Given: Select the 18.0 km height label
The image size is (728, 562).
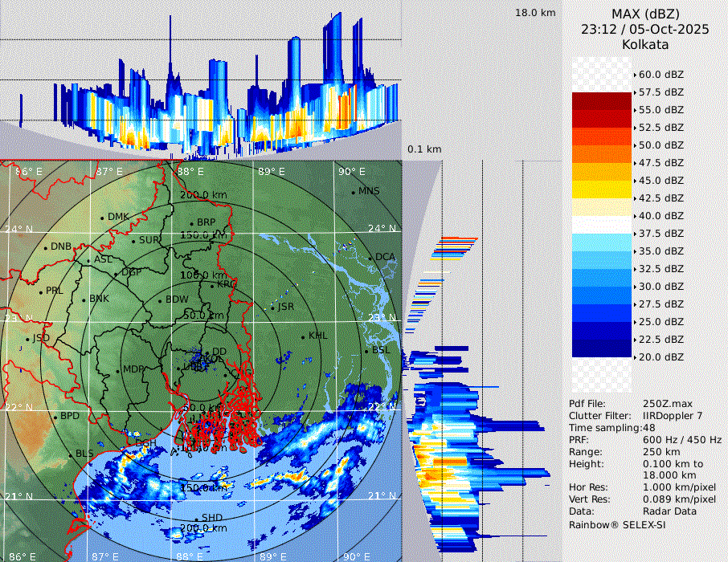Looking at the screenshot, I should tap(535, 13).
